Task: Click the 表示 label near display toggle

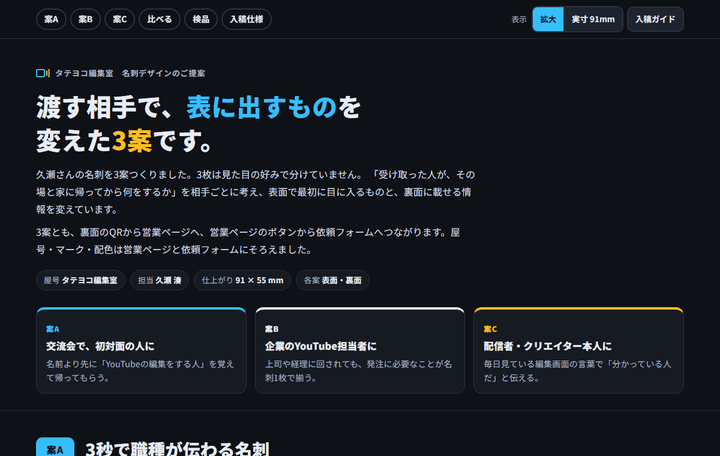Action: click(x=519, y=19)
